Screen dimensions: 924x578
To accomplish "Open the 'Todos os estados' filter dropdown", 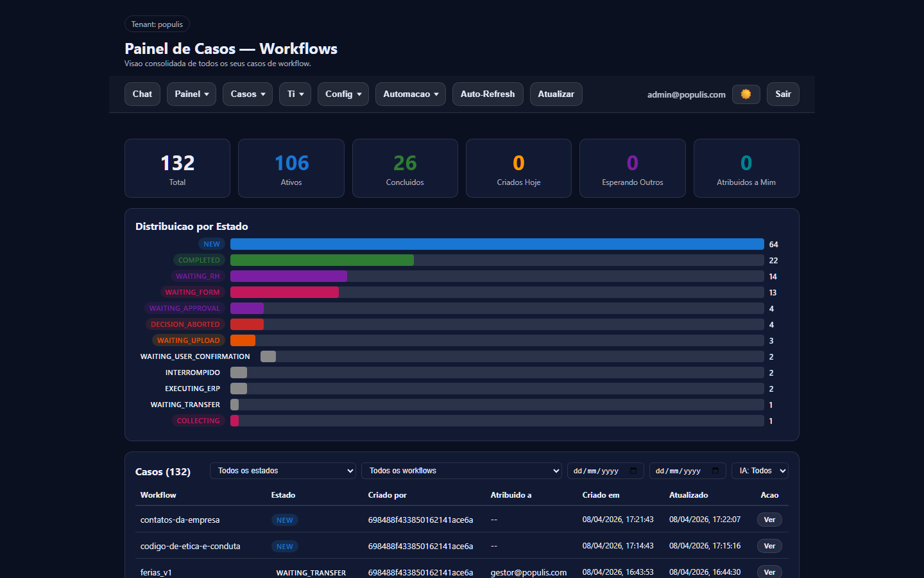I will tap(282, 471).
